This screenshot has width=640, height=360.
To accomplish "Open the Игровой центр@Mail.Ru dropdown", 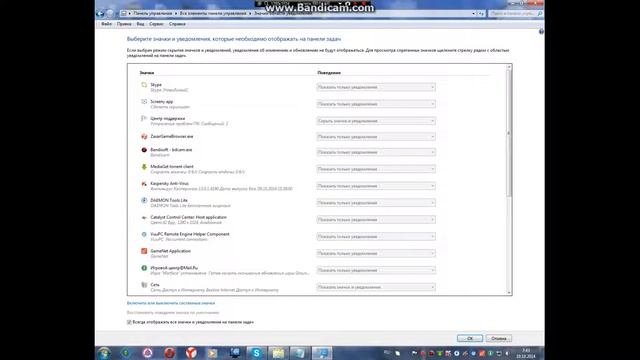I will click(x=376, y=270).
